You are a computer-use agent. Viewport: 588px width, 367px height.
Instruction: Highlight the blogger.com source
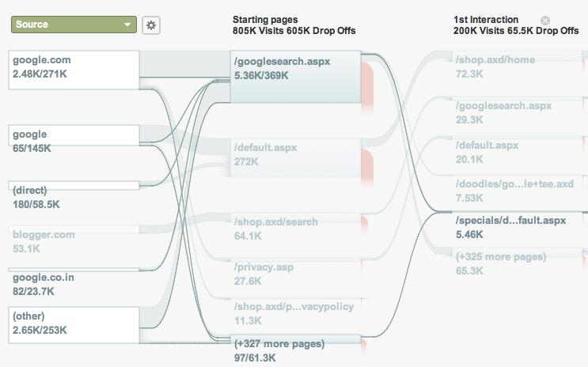click(x=74, y=229)
